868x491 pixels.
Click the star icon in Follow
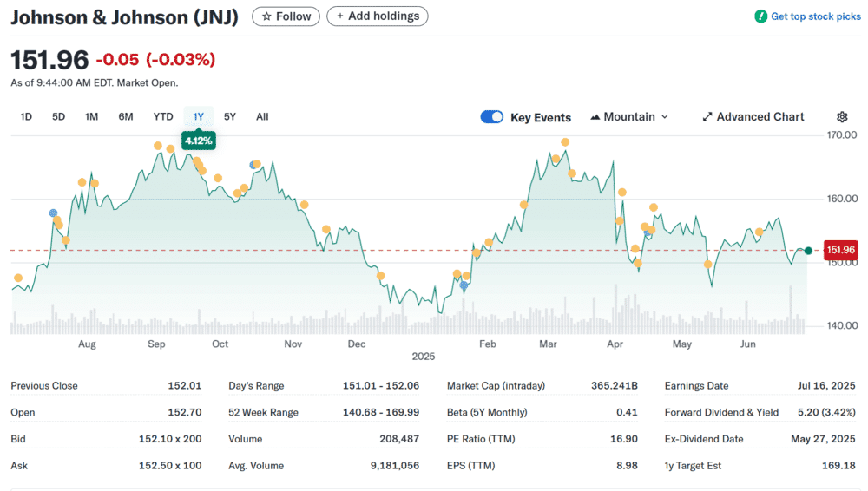click(x=266, y=16)
